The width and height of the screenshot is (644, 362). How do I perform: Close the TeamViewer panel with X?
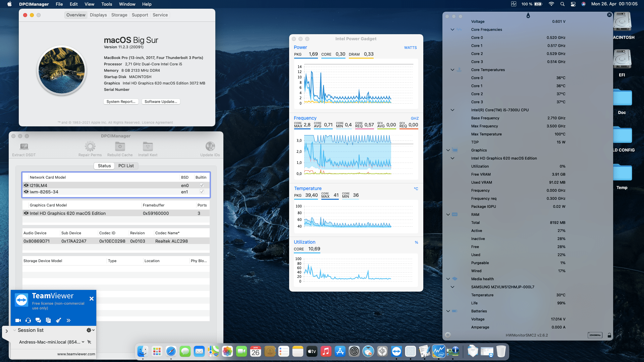91,299
